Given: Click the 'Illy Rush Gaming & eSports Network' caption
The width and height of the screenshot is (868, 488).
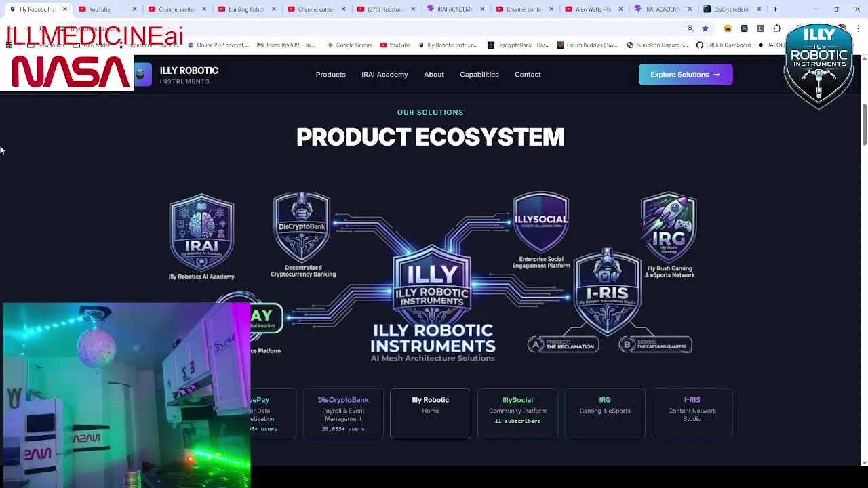Looking at the screenshot, I should click(x=670, y=272).
